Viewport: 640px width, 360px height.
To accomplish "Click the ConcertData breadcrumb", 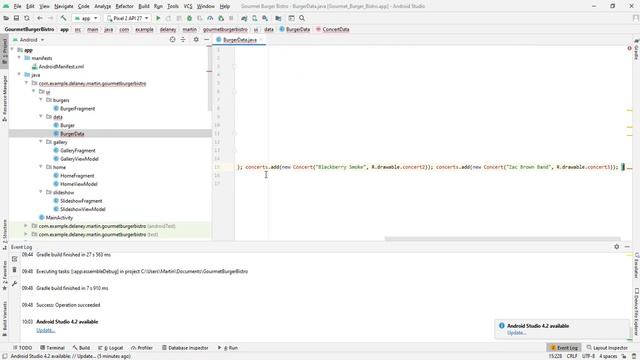I will pyautogui.click(x=332, y=29).
